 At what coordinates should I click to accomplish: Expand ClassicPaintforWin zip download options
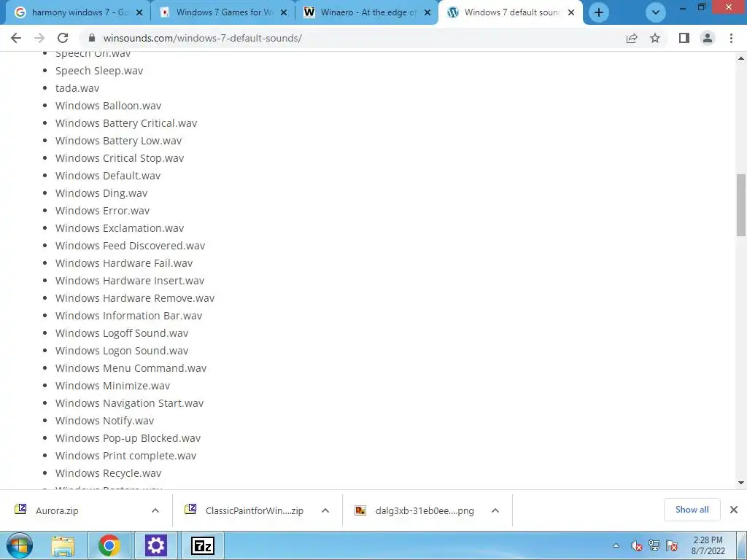(x=325, y=510)
